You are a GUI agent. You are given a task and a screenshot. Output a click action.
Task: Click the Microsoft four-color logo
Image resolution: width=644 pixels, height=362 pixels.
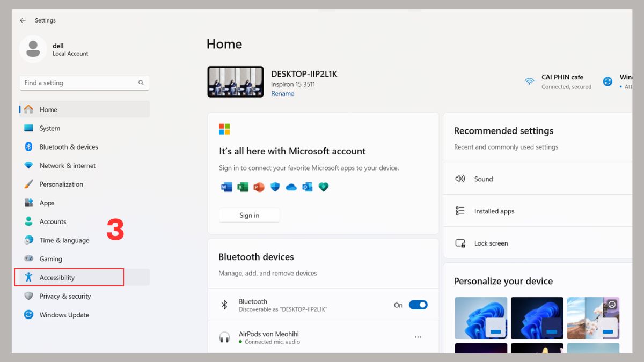[224, 129]
